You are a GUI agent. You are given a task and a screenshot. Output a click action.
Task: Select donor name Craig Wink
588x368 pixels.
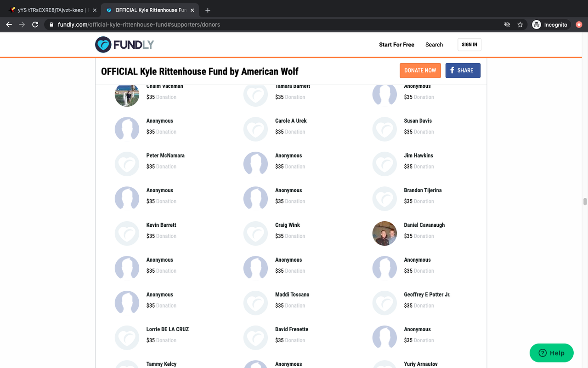coord(288,225)
